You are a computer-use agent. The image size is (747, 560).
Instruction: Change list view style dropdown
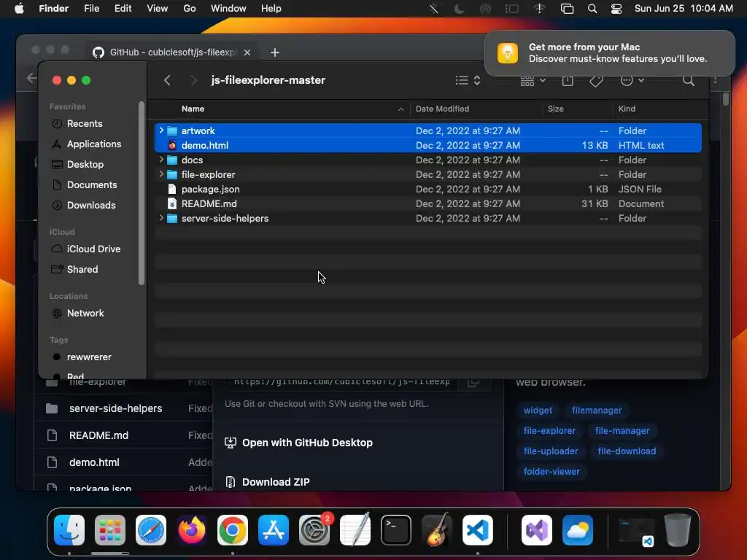[x=468, y=80]
